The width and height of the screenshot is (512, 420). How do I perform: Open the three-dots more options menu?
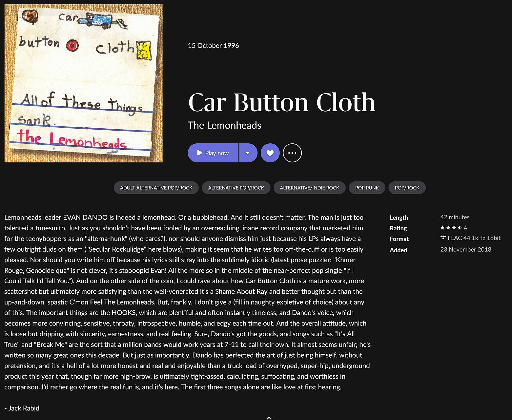pos(292,153)
